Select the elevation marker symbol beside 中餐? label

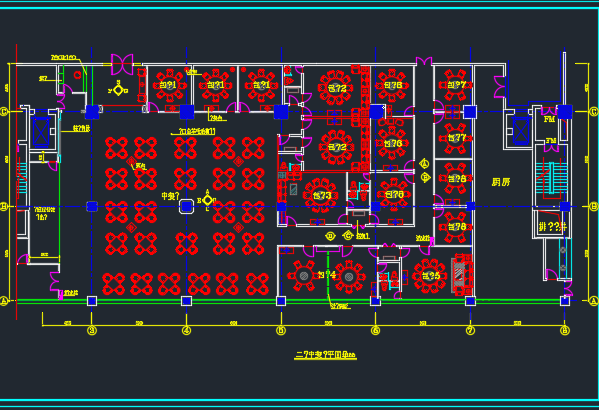click(207, 200)
